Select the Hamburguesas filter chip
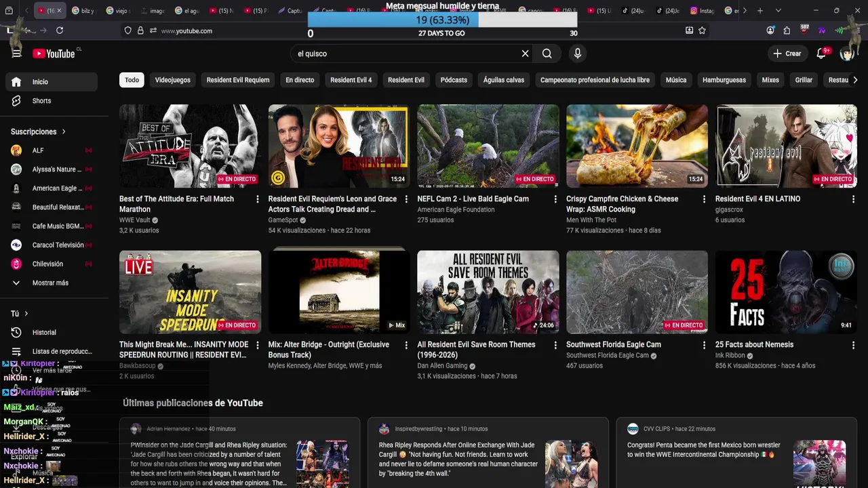Image resolution: width=868 pixels, height=488 pixels. (x=724, y=80)
